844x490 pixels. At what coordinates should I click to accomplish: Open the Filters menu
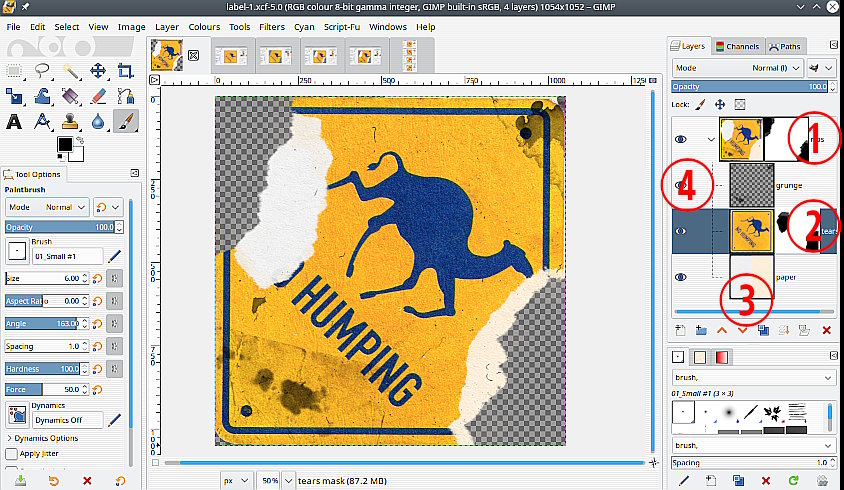(271, 26)
